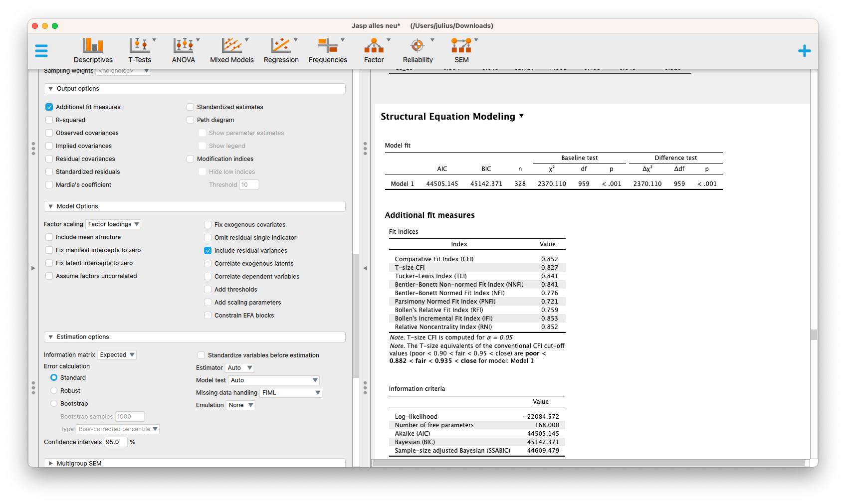
Task: Click the Mixed Models icon
Action: [x=231, y=50]
